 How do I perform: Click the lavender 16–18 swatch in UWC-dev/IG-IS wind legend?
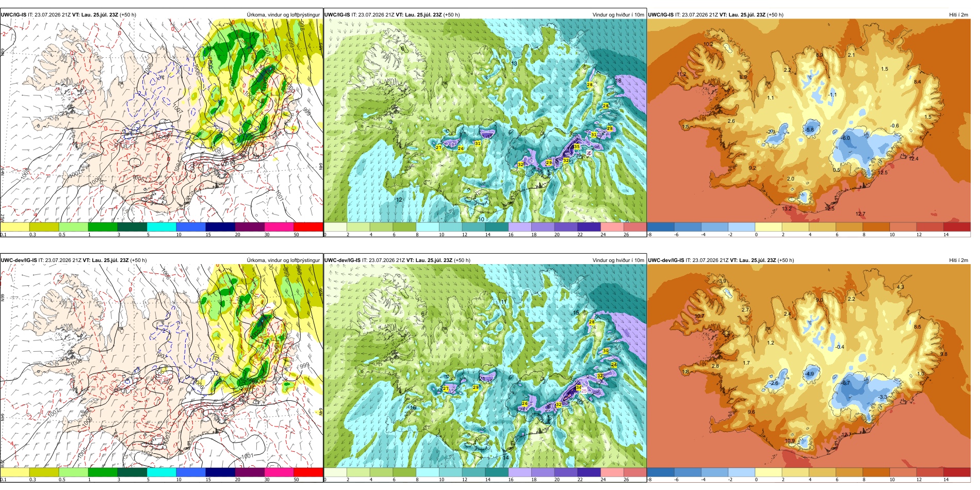click(x=520, y=472)
